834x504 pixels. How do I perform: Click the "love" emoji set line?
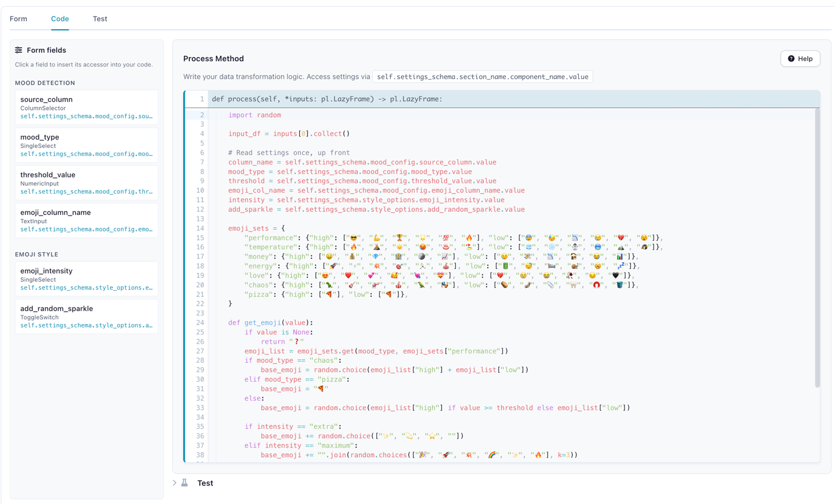point(439,275)
